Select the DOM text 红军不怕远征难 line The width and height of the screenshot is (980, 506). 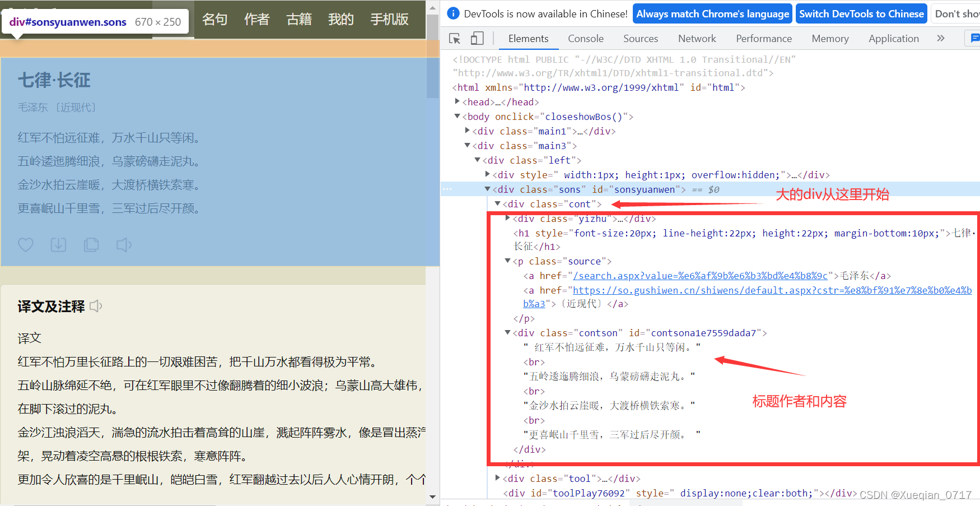(x=612, y=347)
